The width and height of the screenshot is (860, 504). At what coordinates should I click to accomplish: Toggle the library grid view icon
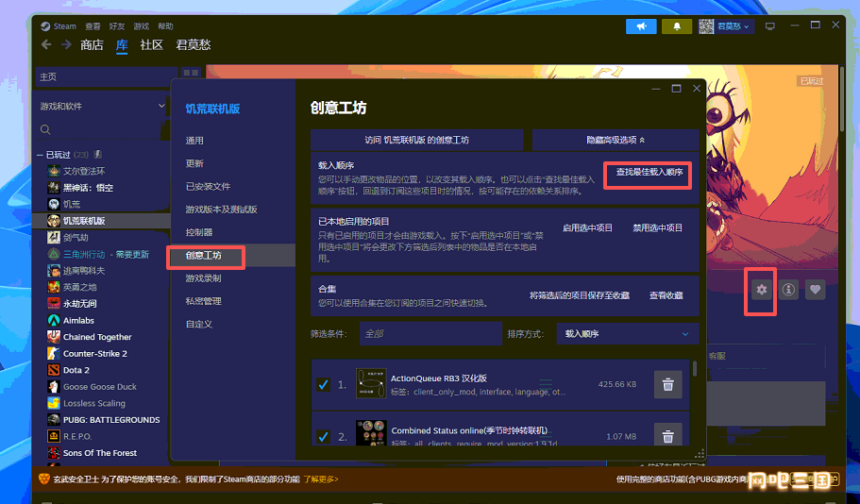click(x=191, y=73)
